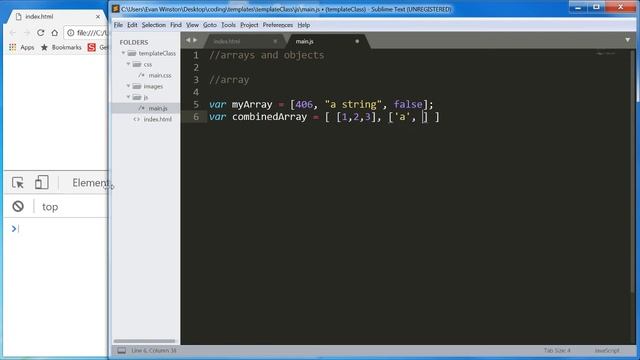Open main.css in the sidebar
Image resolution: width=640 pixels, height=360 pixels.
(160, 75)
